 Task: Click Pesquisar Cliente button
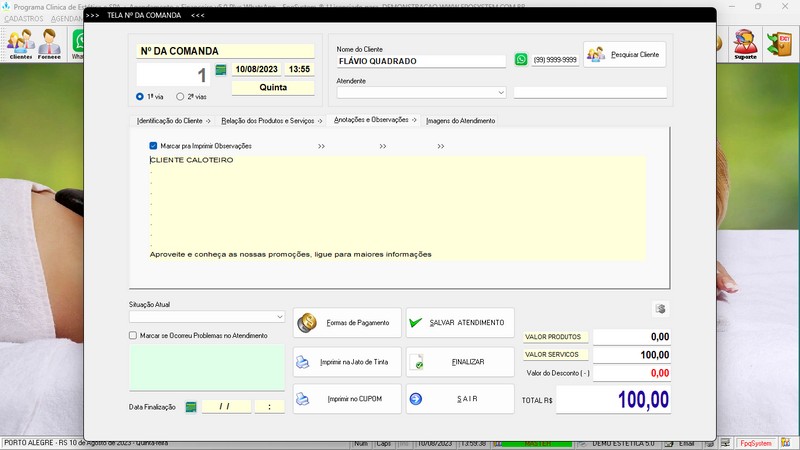pos(624,55)
